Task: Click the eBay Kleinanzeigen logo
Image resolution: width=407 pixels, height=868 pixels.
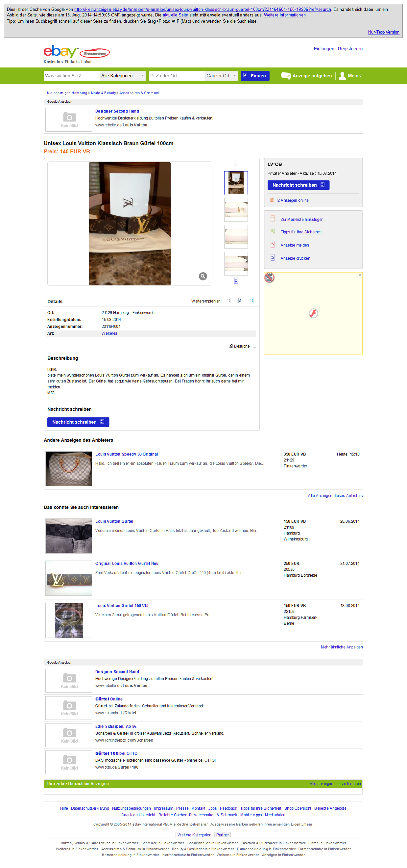Action: [76, 52]
